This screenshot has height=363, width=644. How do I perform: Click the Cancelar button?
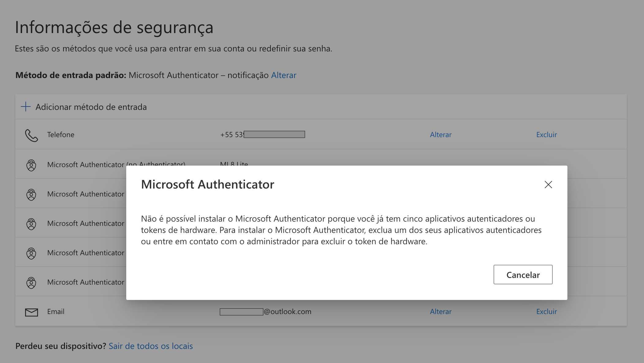[523, 275]
